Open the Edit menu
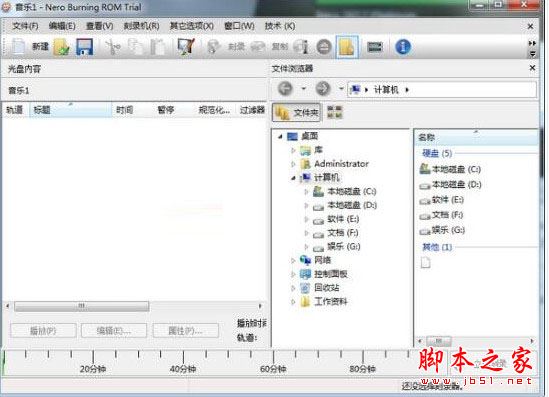 tap(62, 26)
